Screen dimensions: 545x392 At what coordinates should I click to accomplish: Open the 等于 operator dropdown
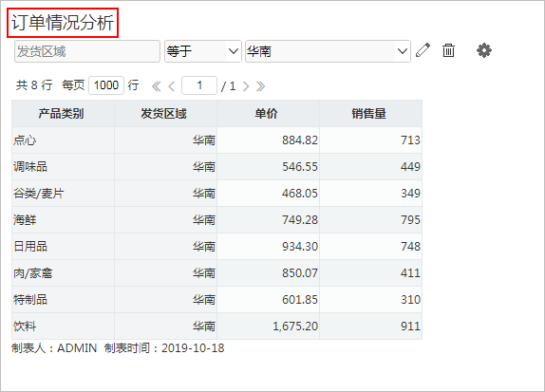pyautogui.click(x=203, y=51)
